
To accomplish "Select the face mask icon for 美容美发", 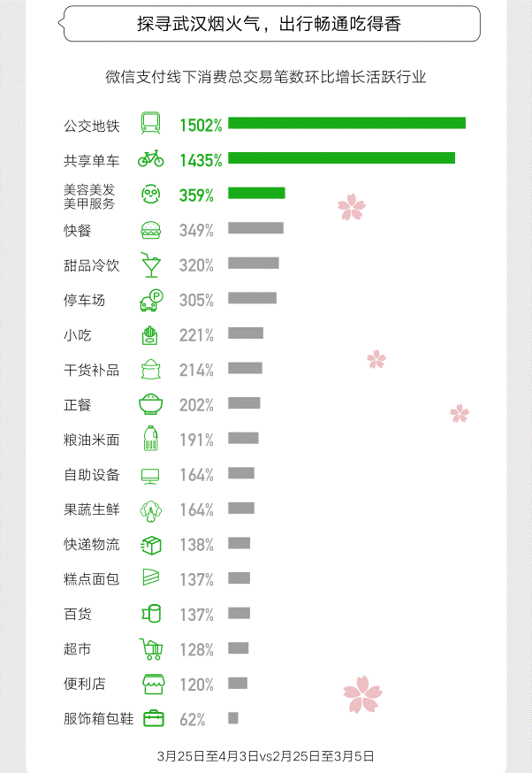I will point(150,195).
